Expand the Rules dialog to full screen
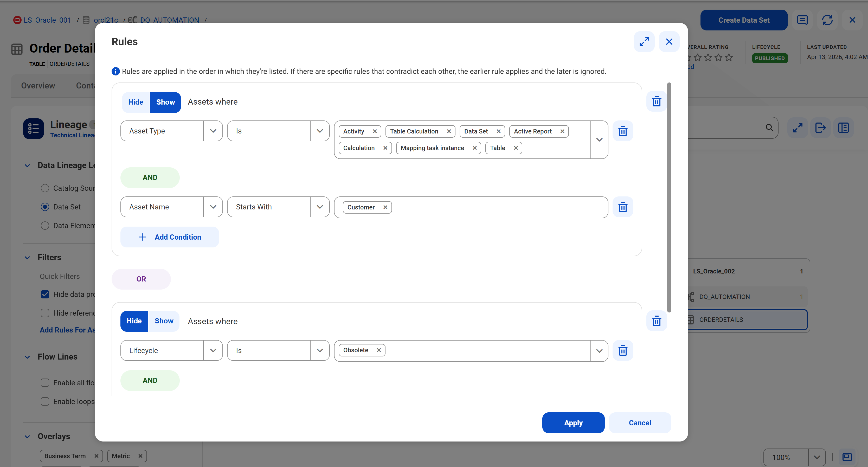Screen dimensions: 868x467 click(644, 42)
